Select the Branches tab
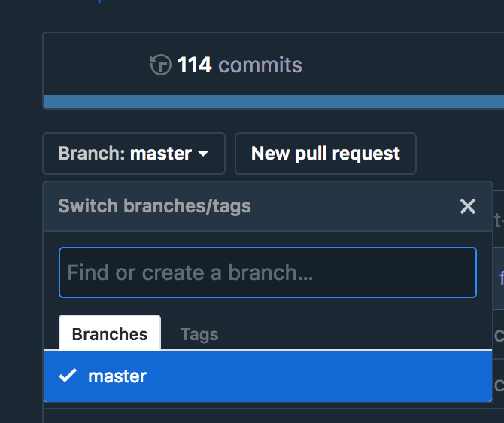Screen dimensions: 504x423 click(110, 334)
